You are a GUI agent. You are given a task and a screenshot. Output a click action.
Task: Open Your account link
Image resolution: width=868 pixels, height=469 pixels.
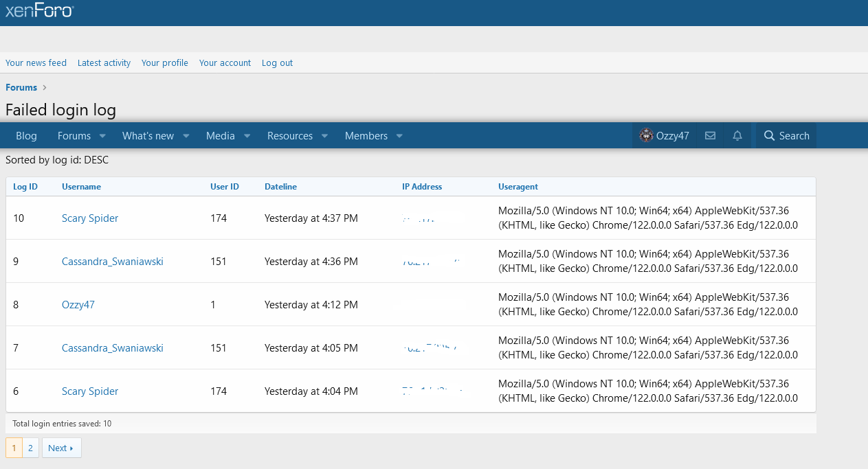pyautogui.click(x=225, y=62)
